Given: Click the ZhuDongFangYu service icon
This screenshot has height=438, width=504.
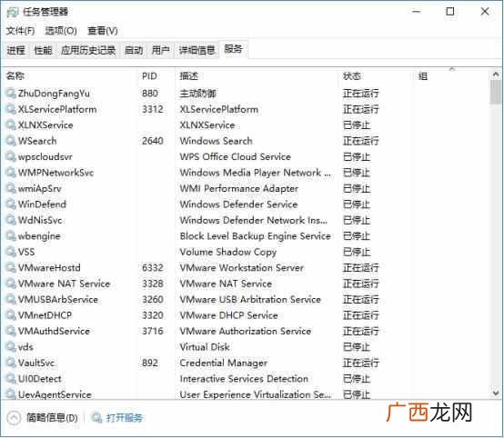Looking at the screenshot, I should (11, 94).
